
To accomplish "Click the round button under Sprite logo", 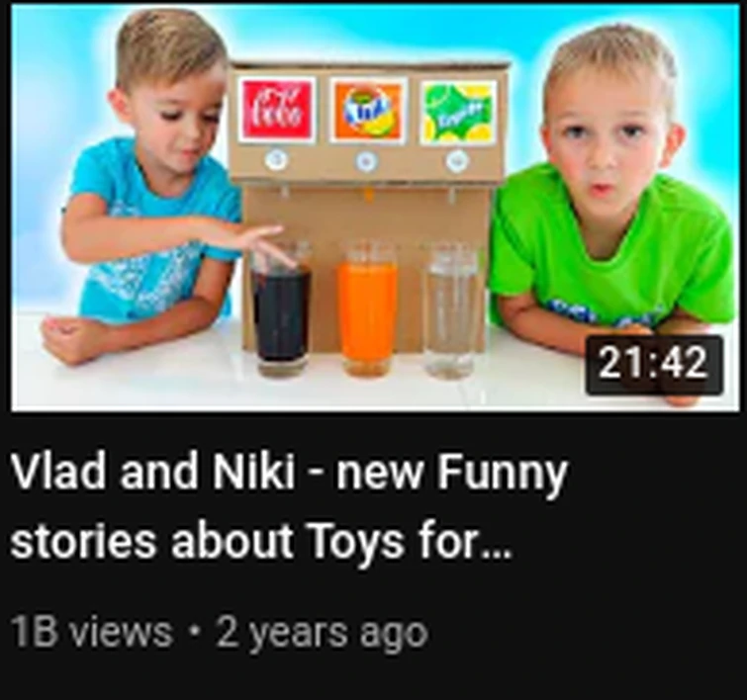I will 456,162.
